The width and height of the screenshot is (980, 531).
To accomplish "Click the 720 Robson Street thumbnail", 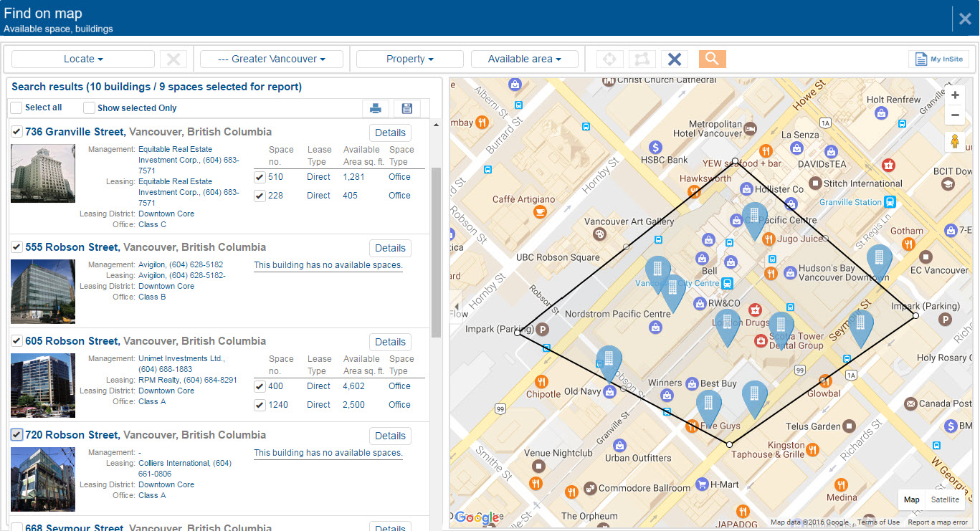I will [43, 479].
